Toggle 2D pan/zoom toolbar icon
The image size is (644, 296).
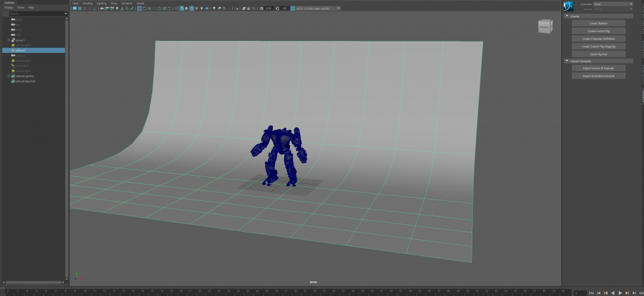[127, 8]
